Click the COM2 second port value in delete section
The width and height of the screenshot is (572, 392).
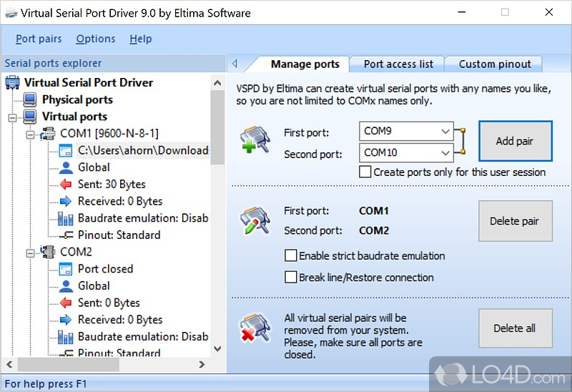(x=374, y=230)
